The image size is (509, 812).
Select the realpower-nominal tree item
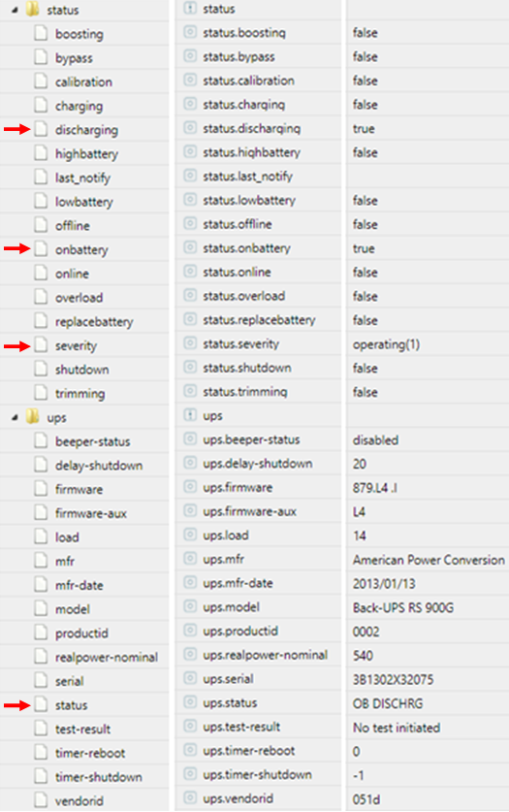[x=107, y=657]
